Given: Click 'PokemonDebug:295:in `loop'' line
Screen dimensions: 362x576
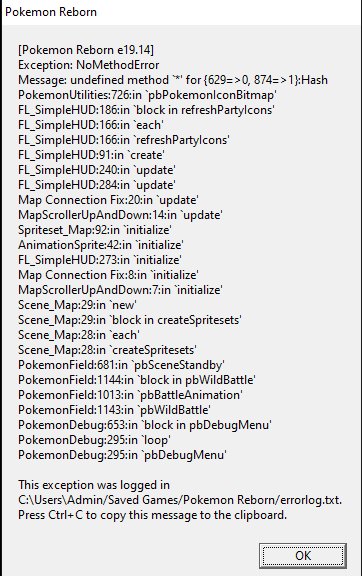Looking at the screenshot, I should coord(94,441).
